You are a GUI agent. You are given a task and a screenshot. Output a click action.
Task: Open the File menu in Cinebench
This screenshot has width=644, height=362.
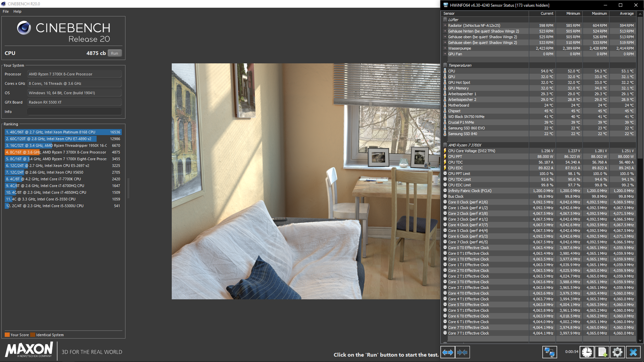pyautogui.click(x=6, y=11)
